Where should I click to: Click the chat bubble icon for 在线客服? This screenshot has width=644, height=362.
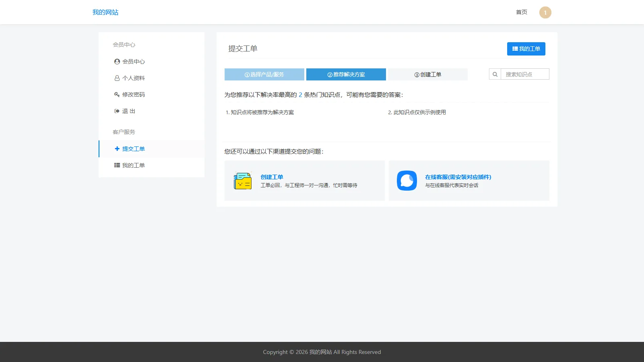click(x=407, y=180)
